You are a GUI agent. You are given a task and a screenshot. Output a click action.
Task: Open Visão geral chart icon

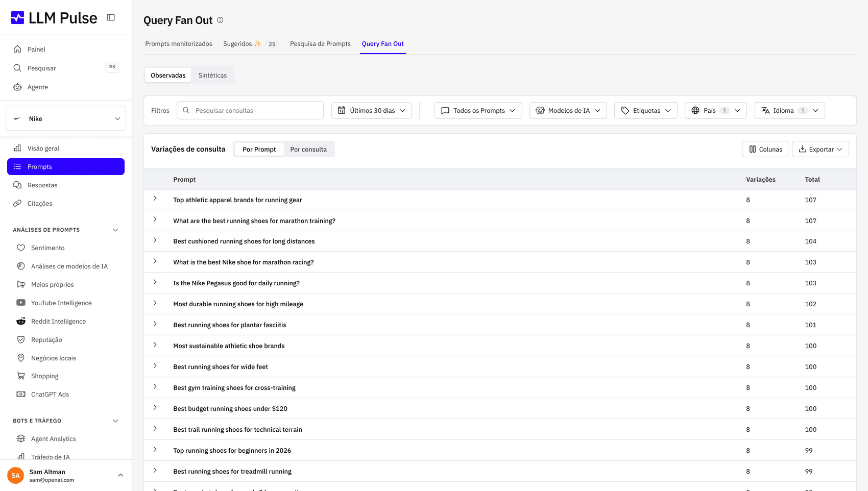pos(17,148)
